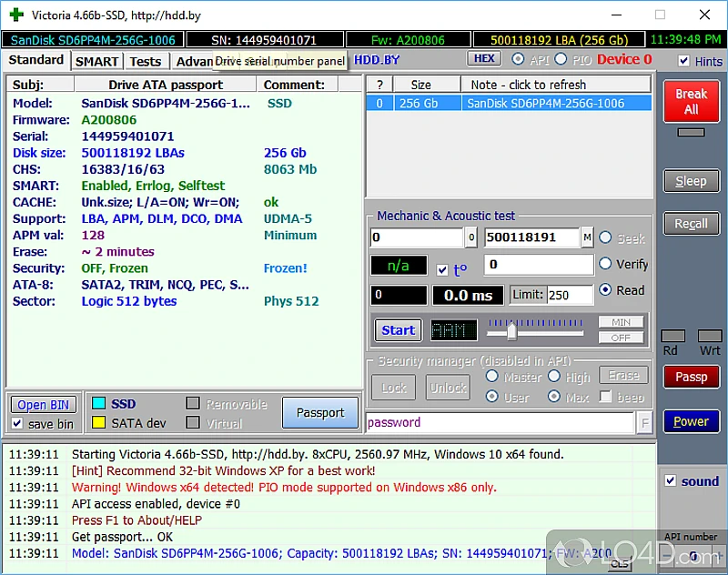Click the Comment: column header

(298, 85)
